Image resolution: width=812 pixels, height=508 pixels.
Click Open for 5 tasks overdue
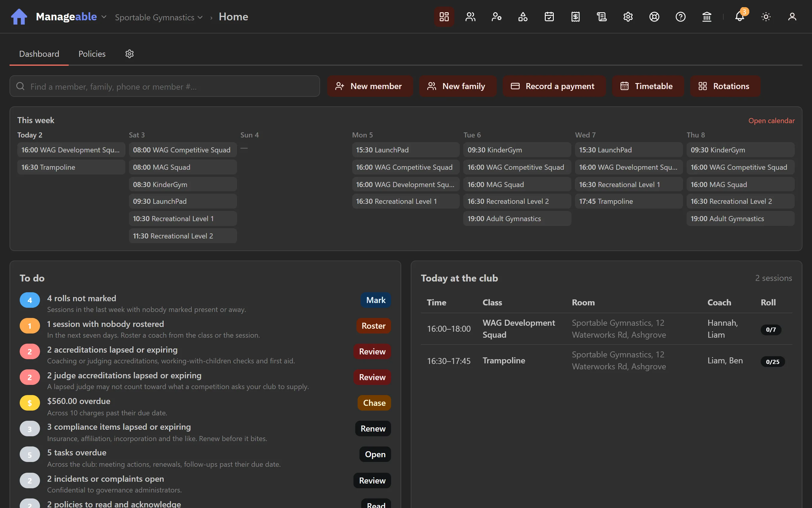click(x=375, y=454)
